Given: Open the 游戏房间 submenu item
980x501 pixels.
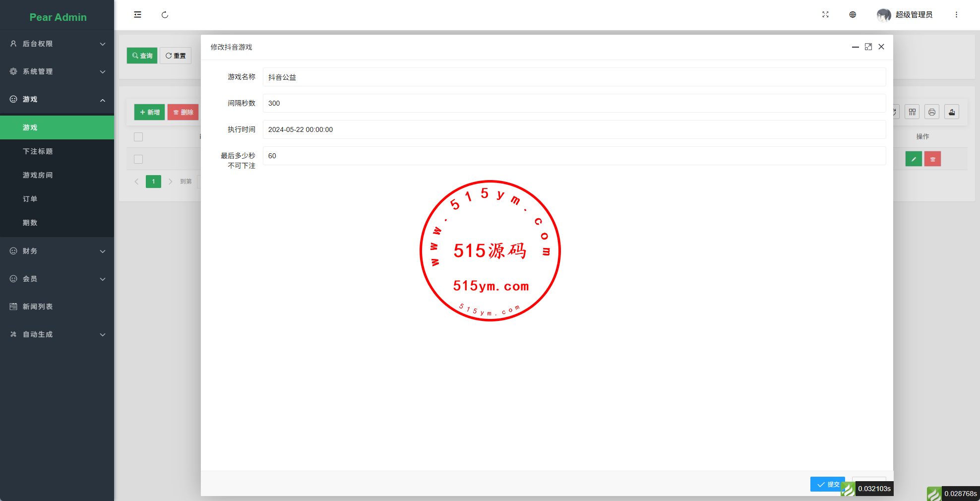Looking at the screenshot, I should point(38,175).
